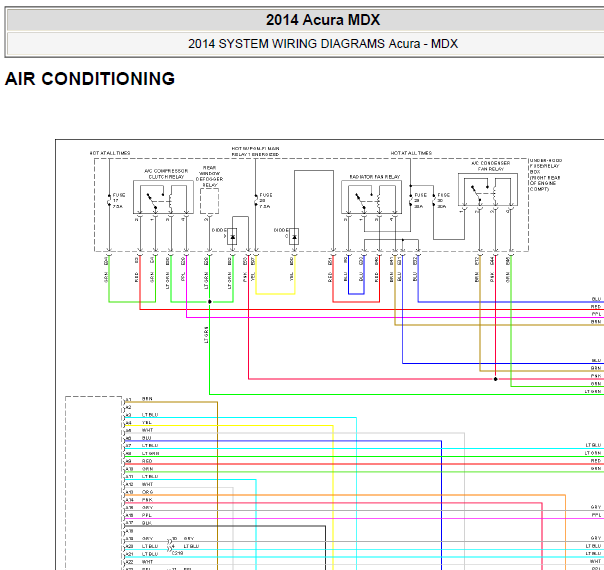The width and height of the screenshot is (604, 570).
Task: Click the "LT GRN" label at pin A8
Action: pyautogui.click(x=151, y=453)
